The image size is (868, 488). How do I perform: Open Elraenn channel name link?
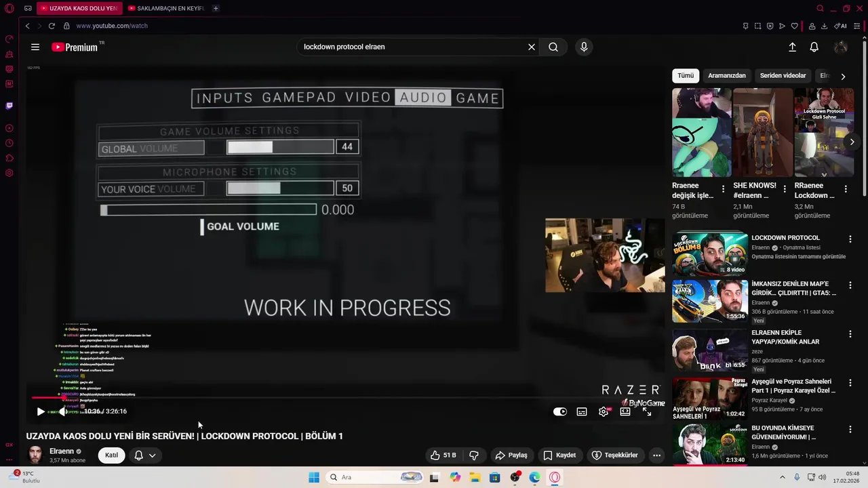(x=62, y=451)
